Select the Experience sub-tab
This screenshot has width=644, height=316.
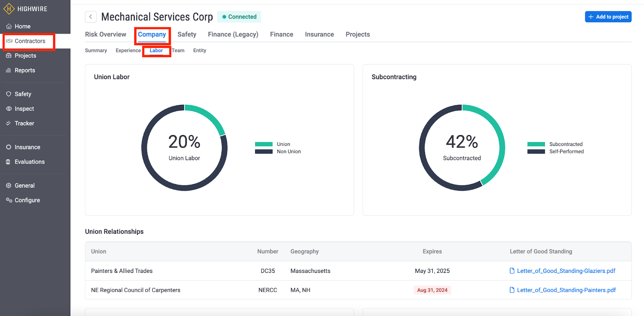128,51
